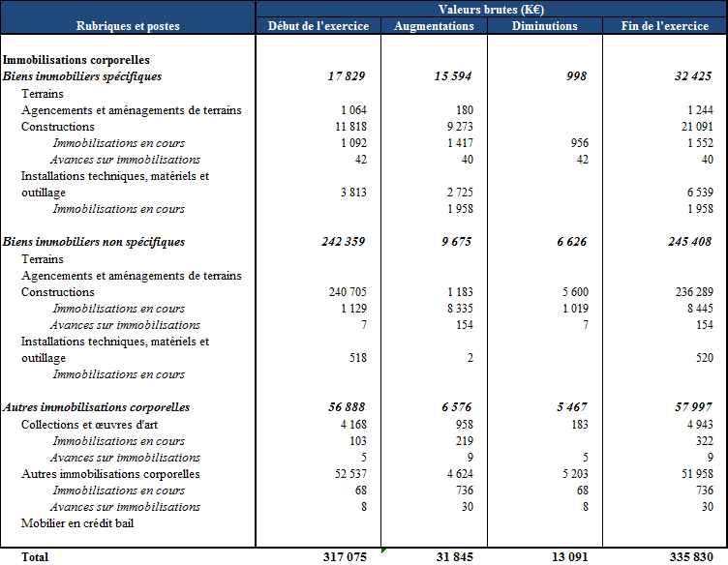Select the Constructions value 240 705
This screenshot has width=728, height=565.
point(346,292)
